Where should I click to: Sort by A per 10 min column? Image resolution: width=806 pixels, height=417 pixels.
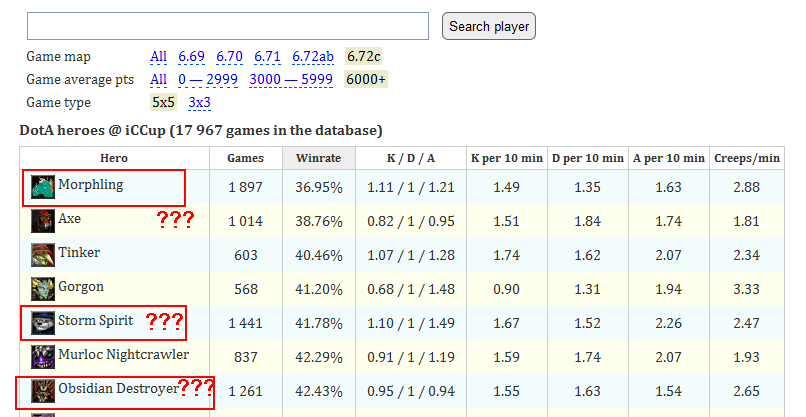[669, 158]
